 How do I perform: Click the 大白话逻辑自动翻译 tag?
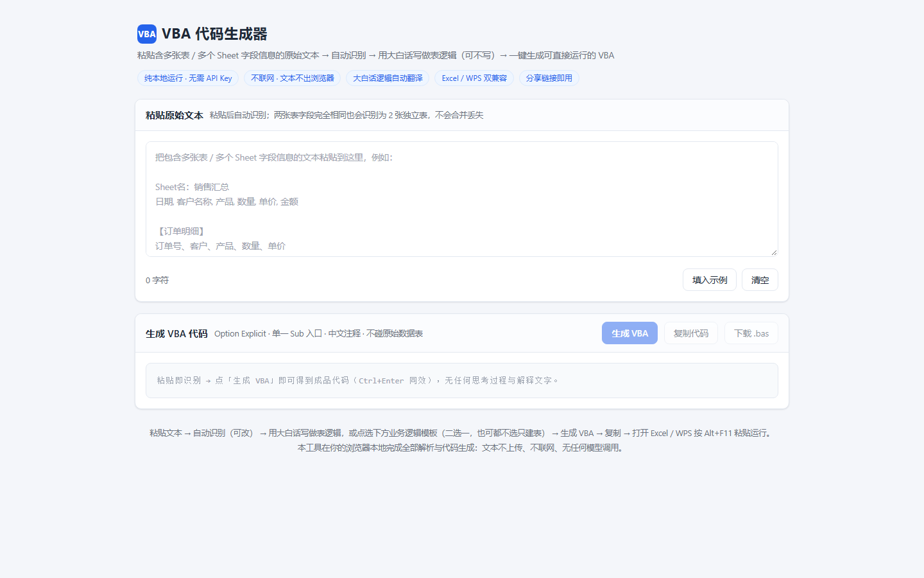[388, 78]
